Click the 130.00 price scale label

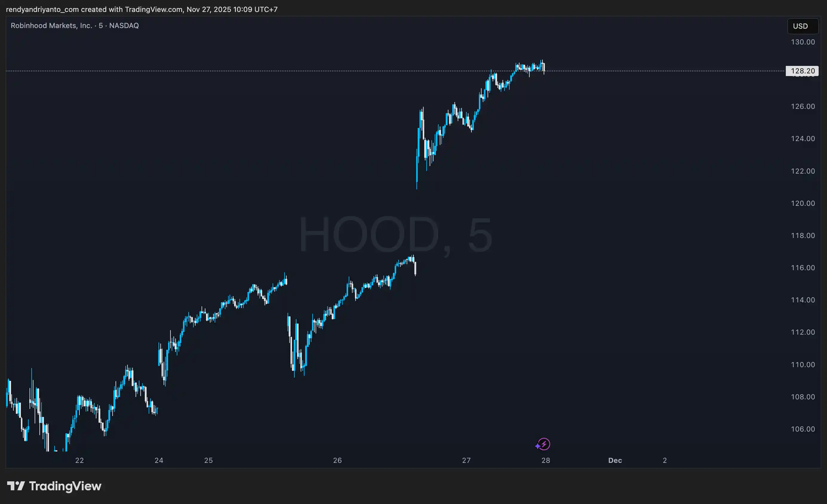[803, 42]
